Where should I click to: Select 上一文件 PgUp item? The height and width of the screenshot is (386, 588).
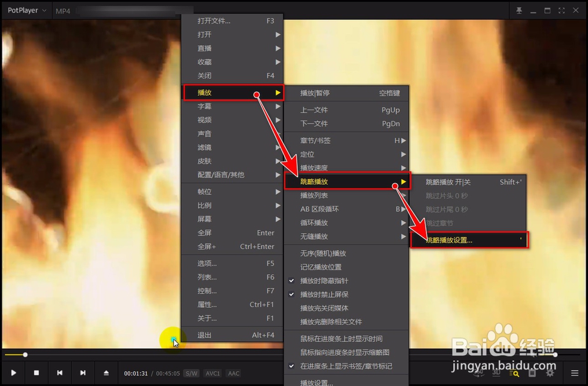click(346, 110)
